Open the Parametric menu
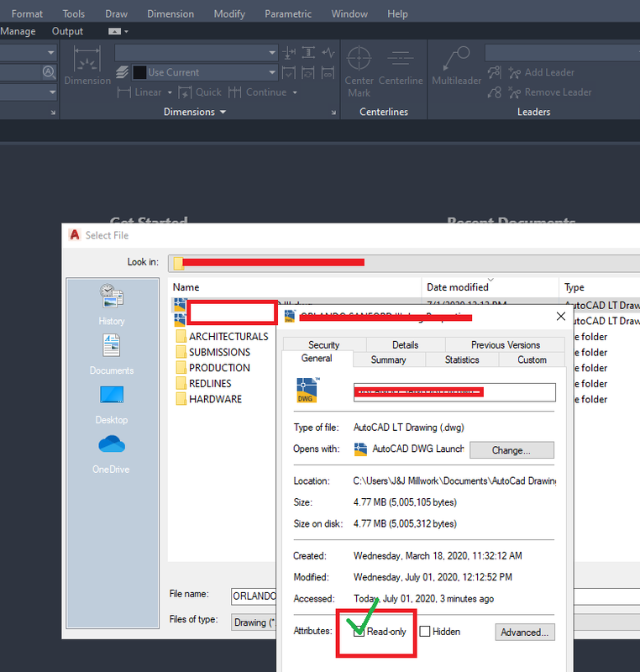Screen dimensions: 640x672 click(x=287, y=13)
